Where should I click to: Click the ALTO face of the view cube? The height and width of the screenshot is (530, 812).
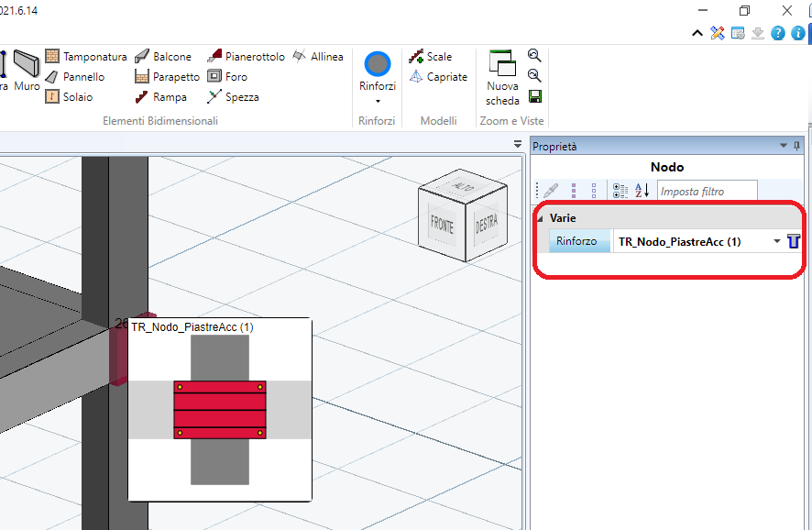[462, 185]
